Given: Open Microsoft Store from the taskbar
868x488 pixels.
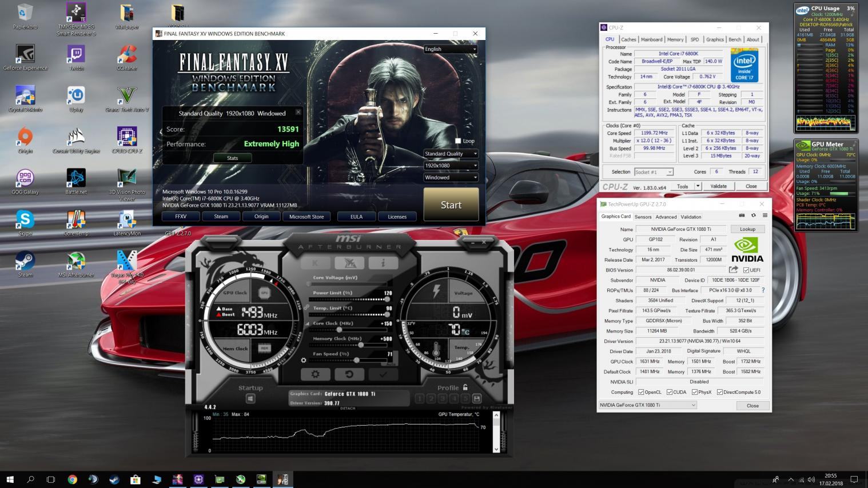Looking at the screenshot, I should coord(135,479).
